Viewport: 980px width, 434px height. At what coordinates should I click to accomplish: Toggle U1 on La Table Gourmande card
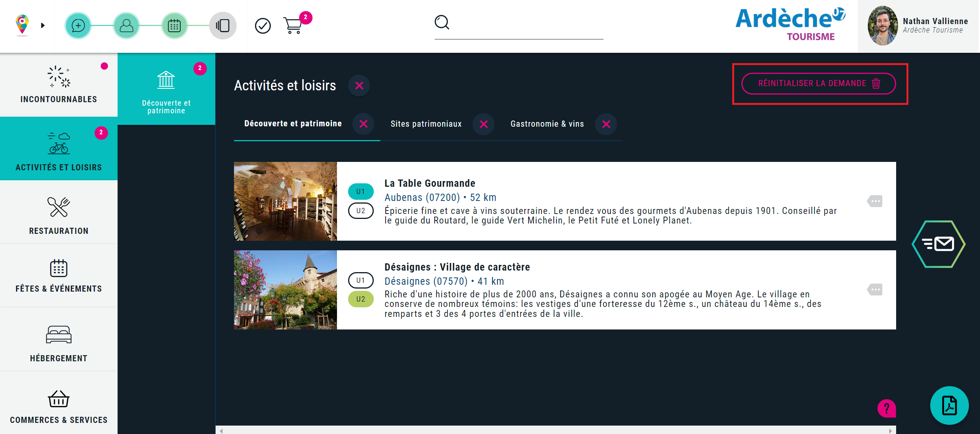coord(360,191)
